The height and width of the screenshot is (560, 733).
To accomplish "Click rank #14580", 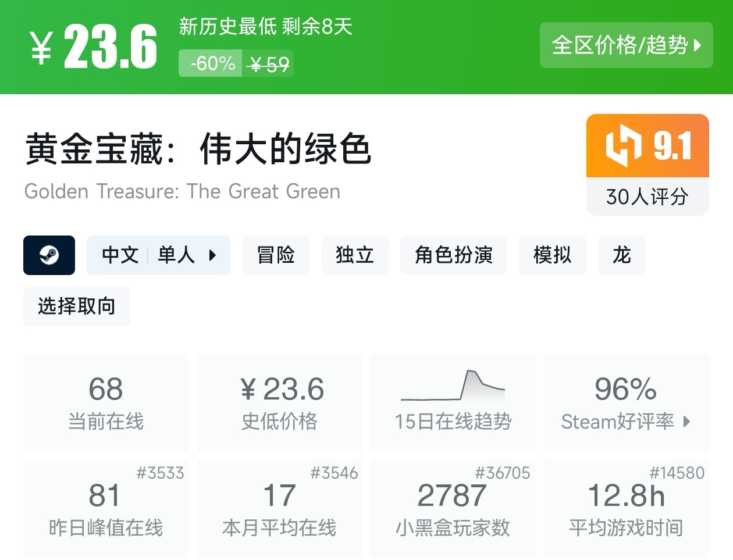I will click(677, 473).
